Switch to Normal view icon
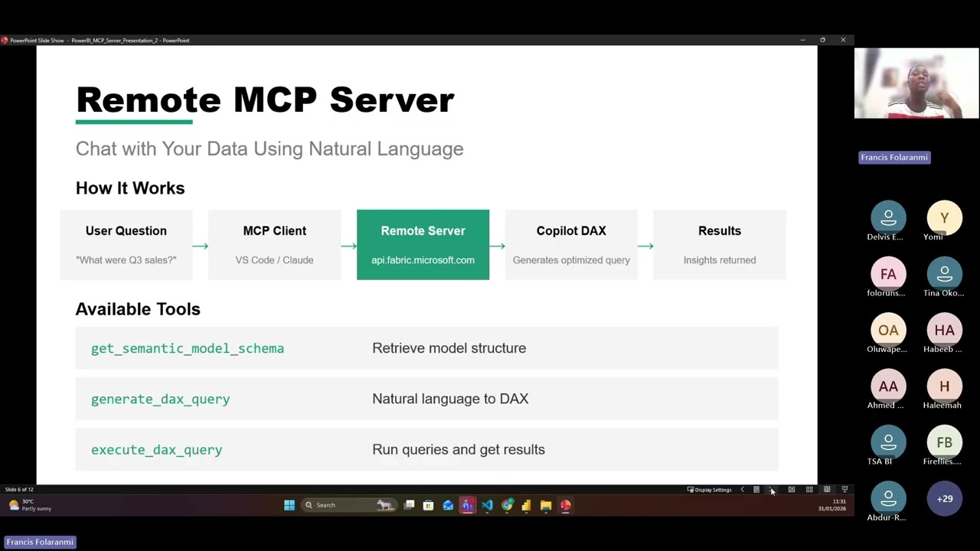This screenshot has height=551, width=980. [792, 490]
